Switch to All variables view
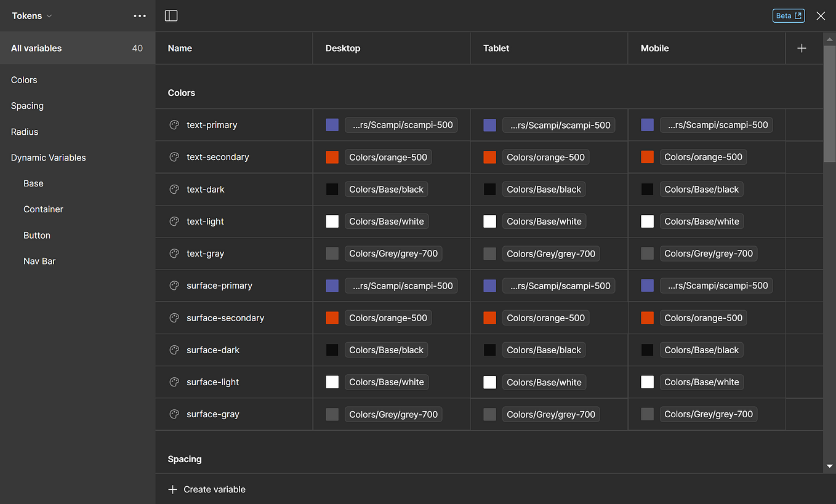This screenshot has width=836, height=504. tap(35, 47)
